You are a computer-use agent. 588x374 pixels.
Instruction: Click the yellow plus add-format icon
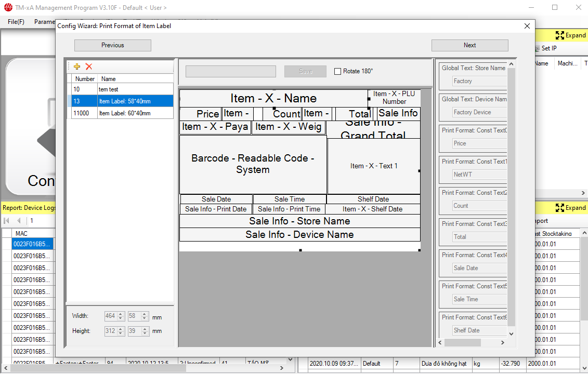pyautogui.click(x=77, y=66)
